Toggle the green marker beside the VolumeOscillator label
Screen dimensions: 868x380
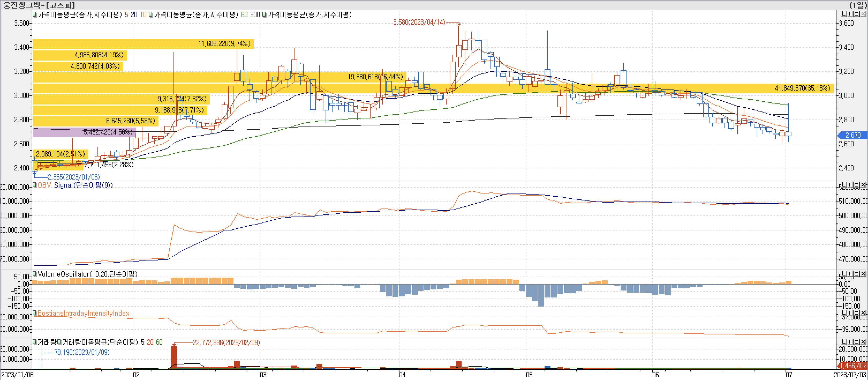tap(34, 274)
